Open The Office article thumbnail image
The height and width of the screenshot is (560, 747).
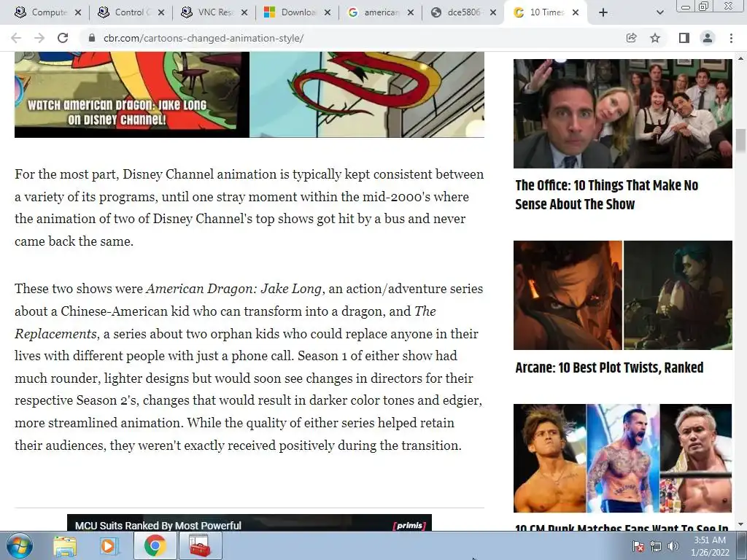click(x=623, y=113)
